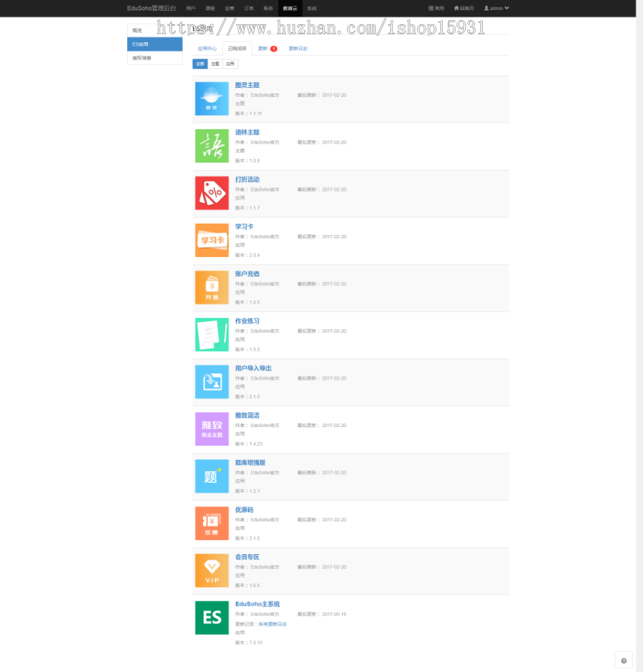Screen dimensions: 643x672
Task: Select 概览 in the sidebar
Action: click(x=155, y=31)
